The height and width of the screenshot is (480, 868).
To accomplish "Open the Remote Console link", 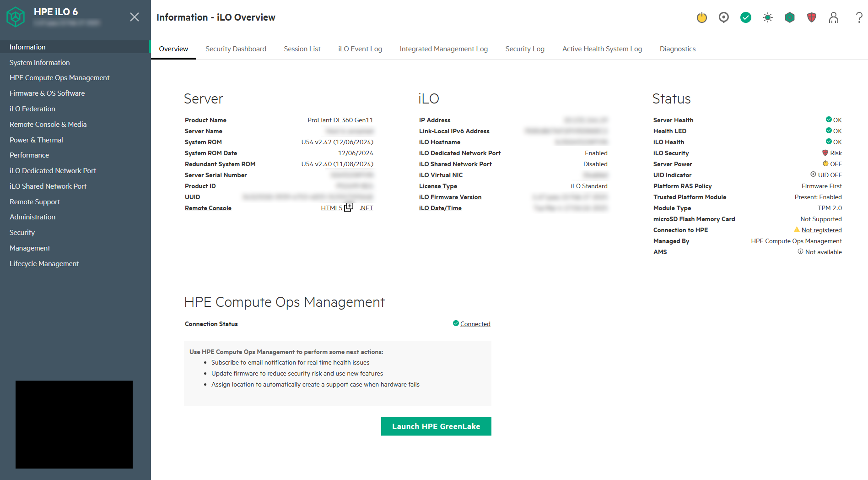I will [x=208, y=208].
